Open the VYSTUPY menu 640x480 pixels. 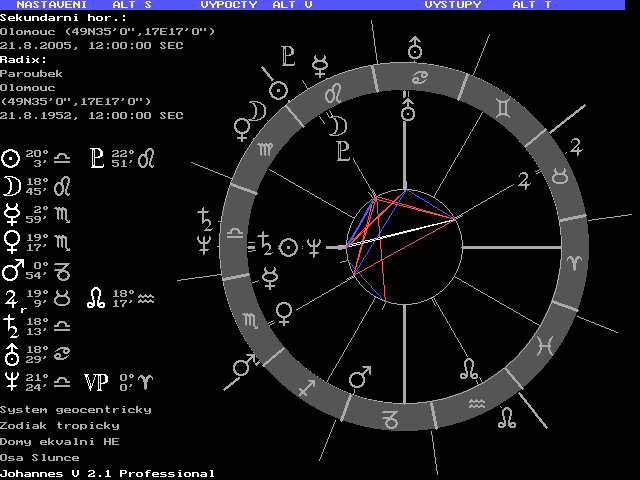click(x=452, y=5)
